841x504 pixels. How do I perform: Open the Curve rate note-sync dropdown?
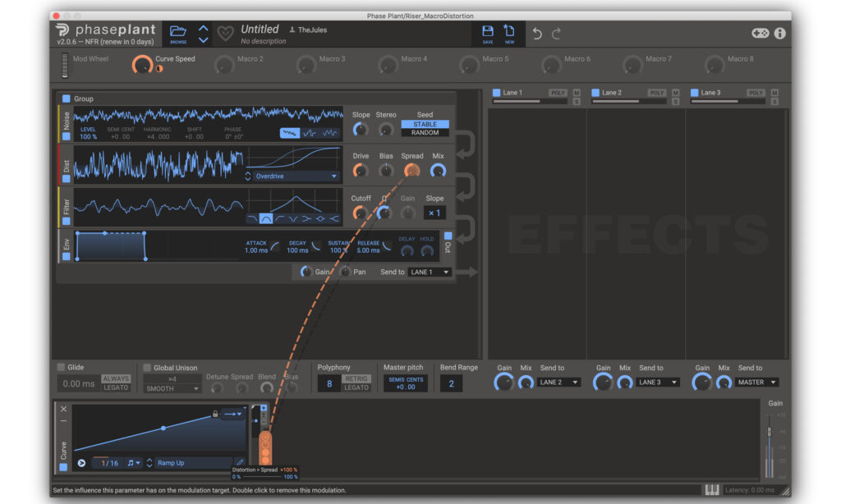point(134,463)
